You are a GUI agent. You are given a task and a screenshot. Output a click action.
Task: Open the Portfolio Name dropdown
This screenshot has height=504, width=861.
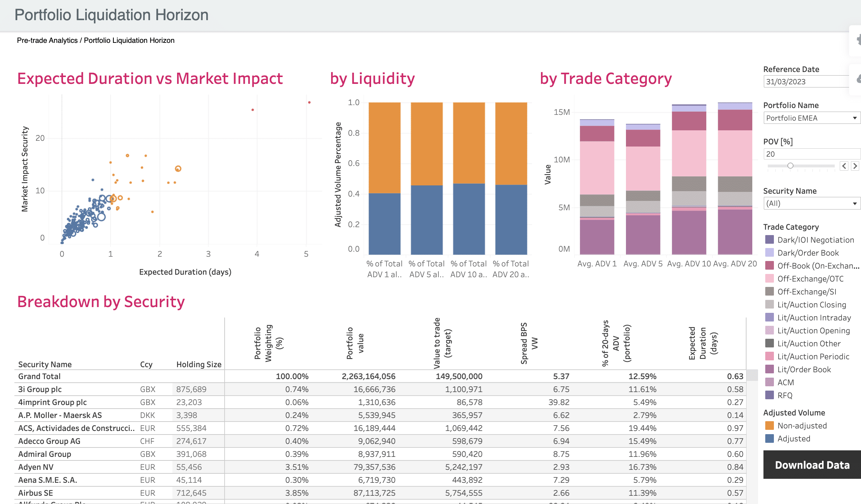(x=811, y=118)
